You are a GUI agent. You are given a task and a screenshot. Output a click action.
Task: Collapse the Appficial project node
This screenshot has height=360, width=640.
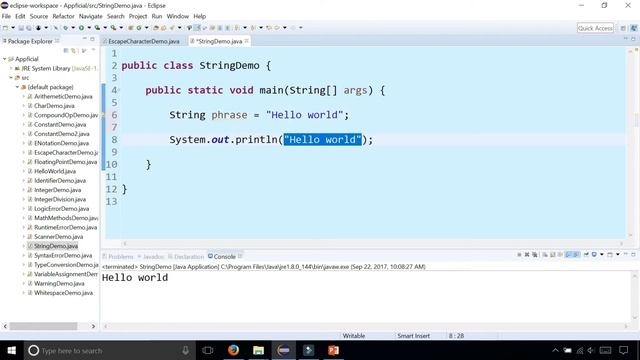pos(4,59)
